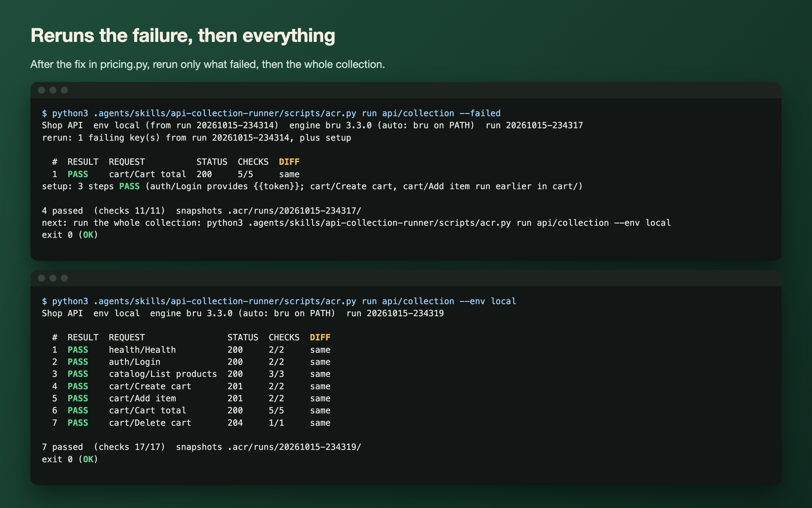Click the command line ending in --failed
Image resolution: width=812 pixels, height=508 pixels.
271,113
